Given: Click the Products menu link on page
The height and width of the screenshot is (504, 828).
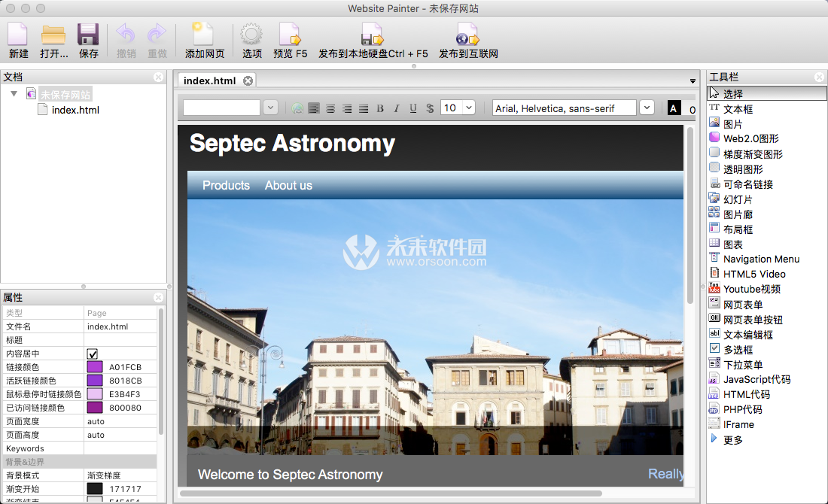Looking at the screenshot, I should pyautogui.click(x=226, y=185).
